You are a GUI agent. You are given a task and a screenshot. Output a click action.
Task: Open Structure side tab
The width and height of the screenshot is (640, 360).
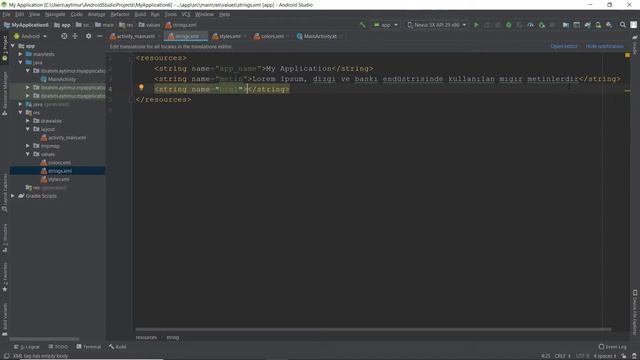click(4, 238)
